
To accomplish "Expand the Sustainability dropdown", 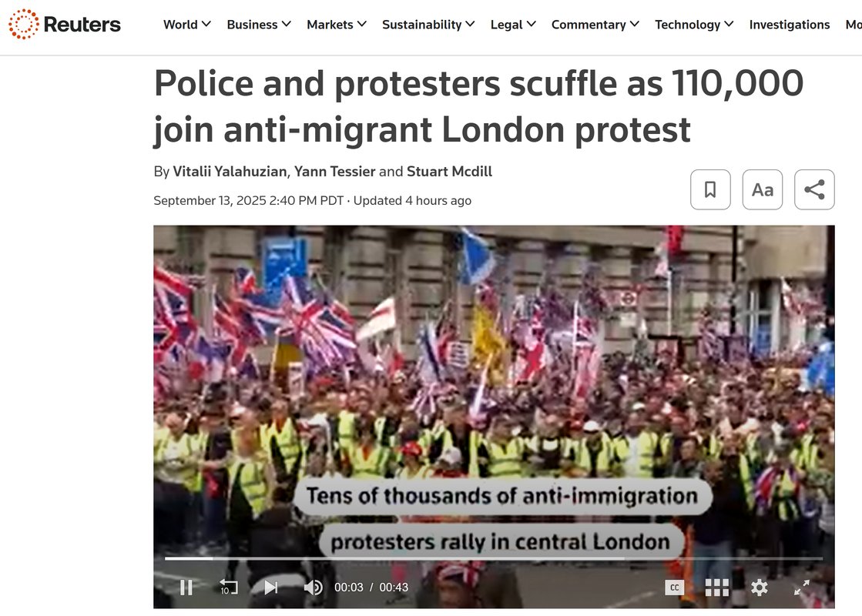I will coord(428,25).
